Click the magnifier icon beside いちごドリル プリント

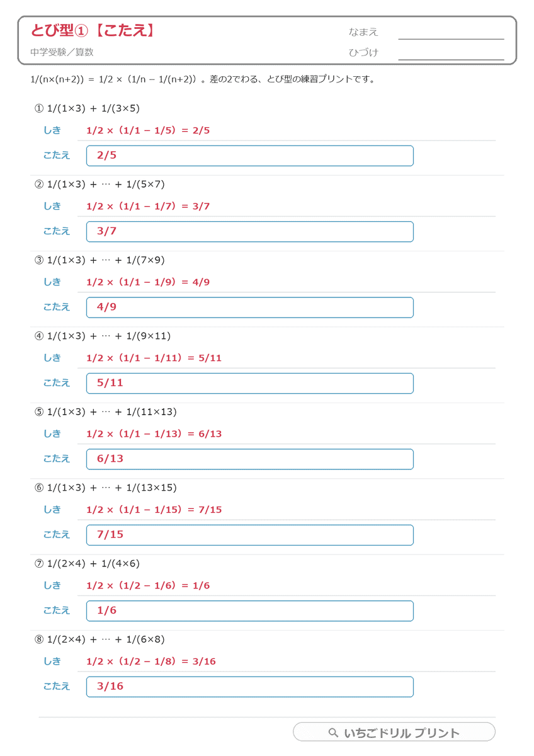pos(334,733)
